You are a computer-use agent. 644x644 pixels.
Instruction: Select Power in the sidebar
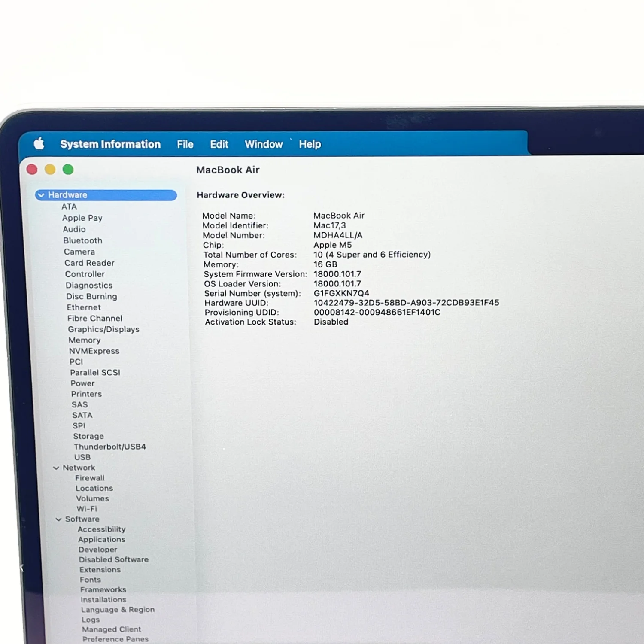click(x=82, y=383)
